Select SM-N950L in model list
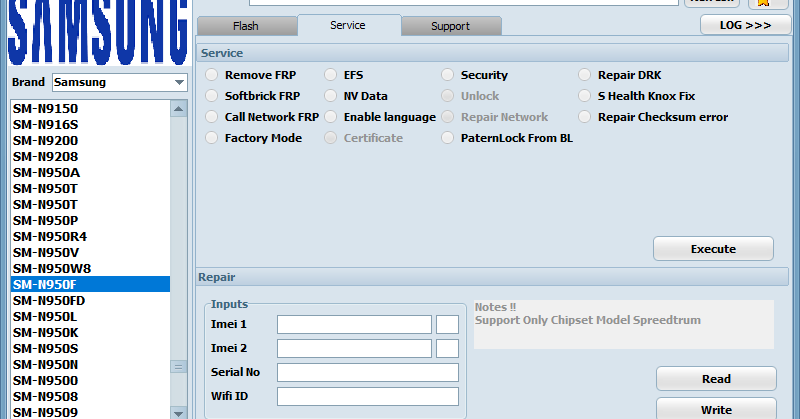The image size is (800, 419). pyautogui.click(x=90, y=316)
